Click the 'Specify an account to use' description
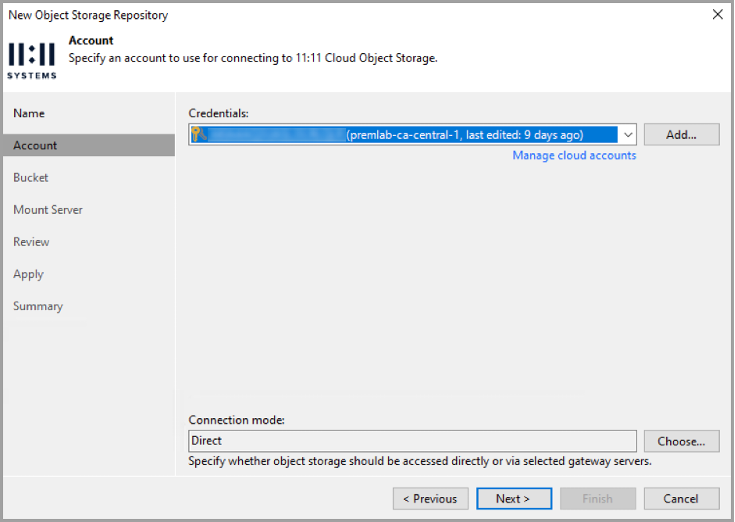 [253, 59]
